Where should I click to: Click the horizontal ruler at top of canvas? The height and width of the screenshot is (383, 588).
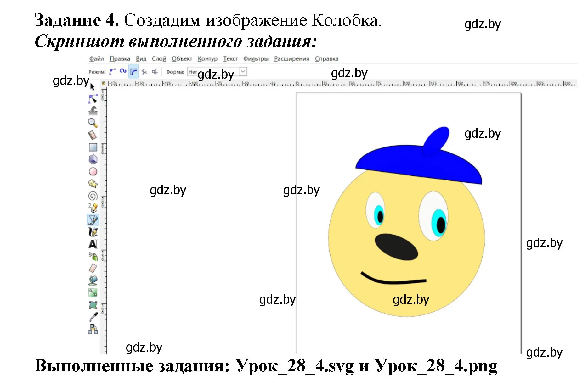pyautogui.click(x=342, y=84)
